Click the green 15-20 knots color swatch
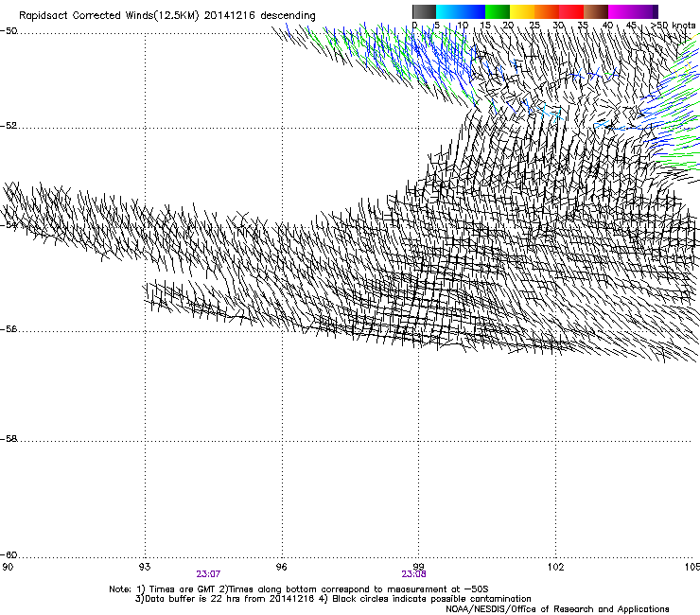 point(498,11)
